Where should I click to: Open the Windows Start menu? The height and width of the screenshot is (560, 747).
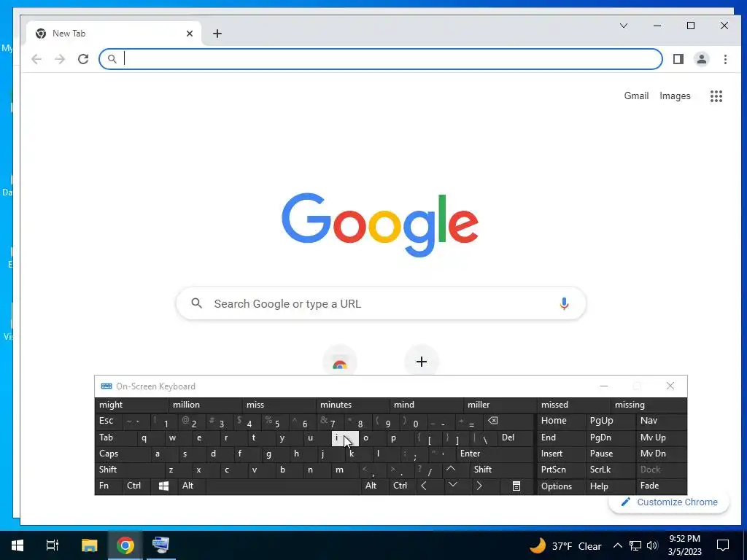pos(18,545)
